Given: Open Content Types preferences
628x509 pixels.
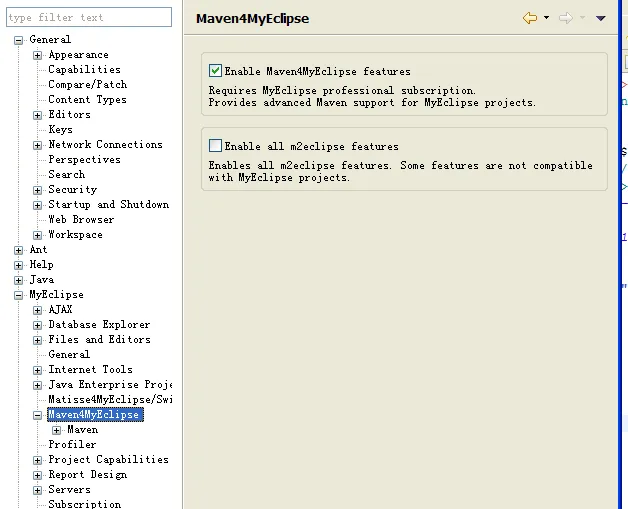Looking at the screenshot, I should click(x=87, y=99).
